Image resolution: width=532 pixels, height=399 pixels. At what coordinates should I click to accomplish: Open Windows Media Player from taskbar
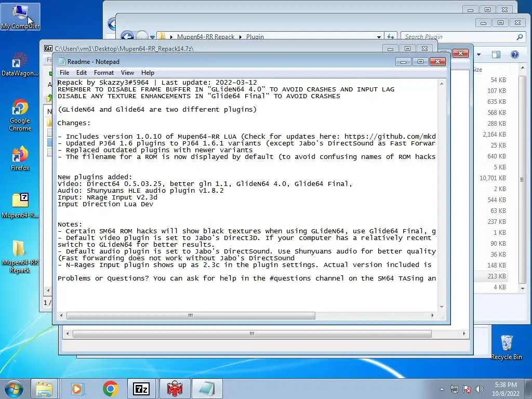pos(77,389)
